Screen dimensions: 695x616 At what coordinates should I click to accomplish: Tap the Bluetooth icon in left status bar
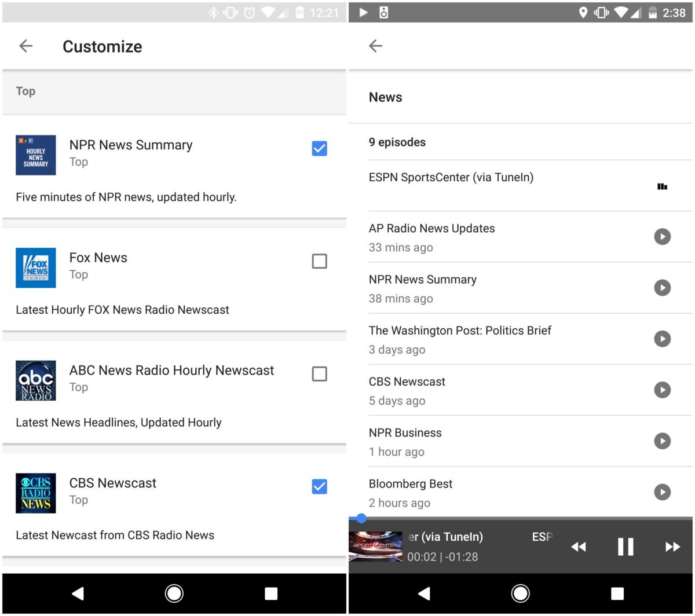click(213, 12)
